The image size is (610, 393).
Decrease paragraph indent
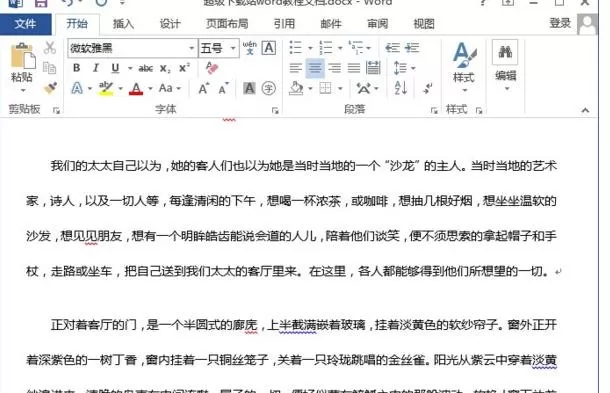(x=393, y=48)
